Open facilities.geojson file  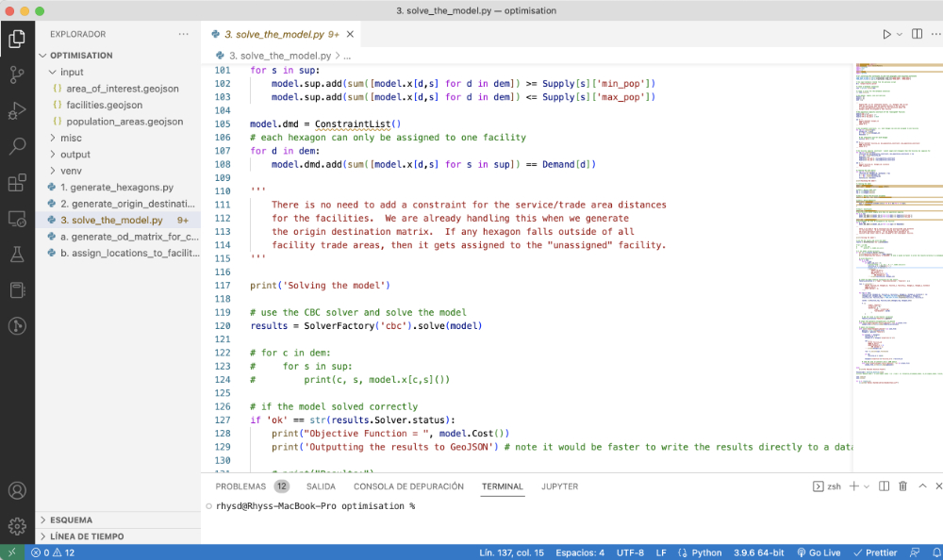(105, 105)
